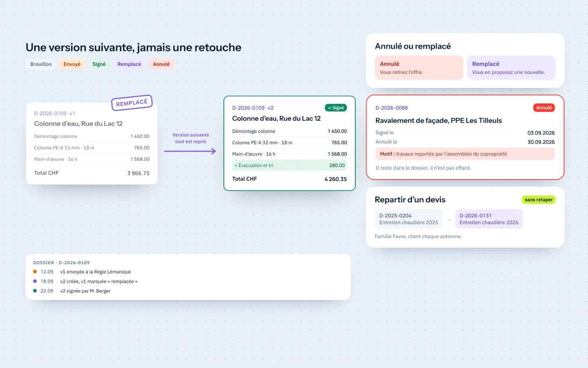Screen dimensions: 588x368
Task: Click 'v2 signée par M. Berger' entry
Action: (85, 291)
